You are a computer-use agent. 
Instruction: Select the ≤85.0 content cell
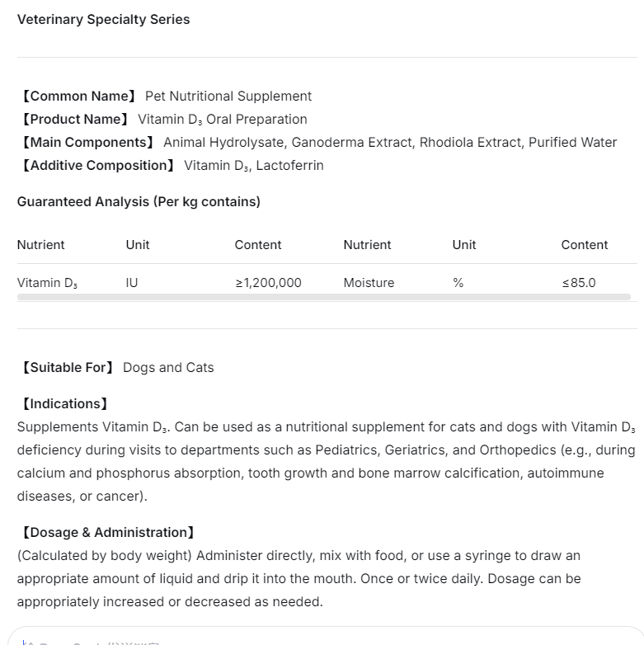coord(579,283)
